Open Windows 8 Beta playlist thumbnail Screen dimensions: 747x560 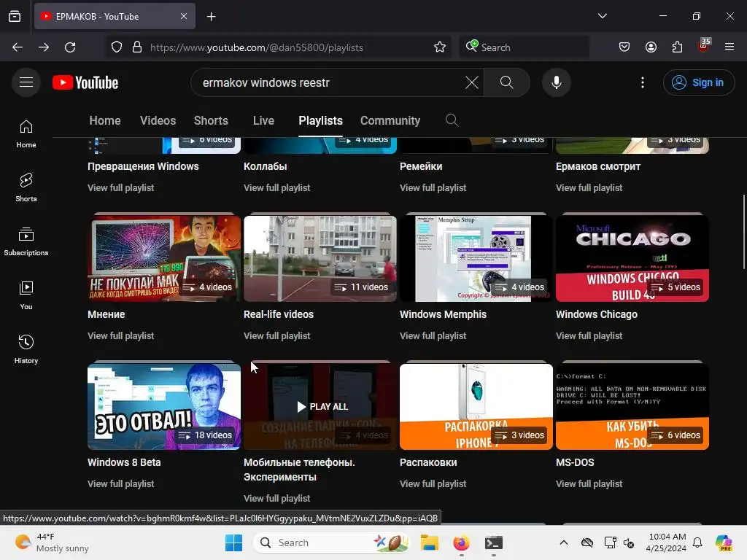pos(164,407)
